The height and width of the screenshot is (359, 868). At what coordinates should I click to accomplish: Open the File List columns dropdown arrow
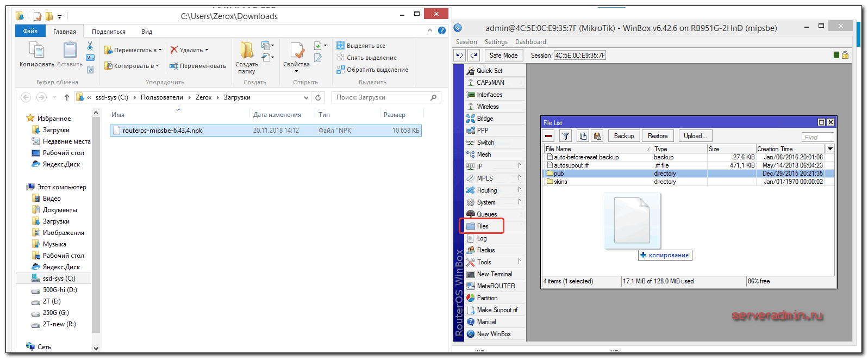(x=830, y=148)
